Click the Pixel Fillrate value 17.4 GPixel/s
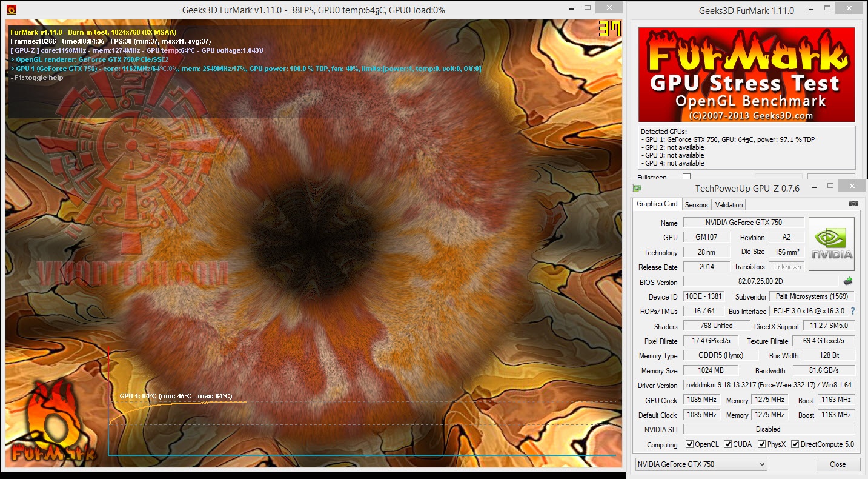Image resolution: width=868 pixels, height=479 pixels. coord(711,341)
